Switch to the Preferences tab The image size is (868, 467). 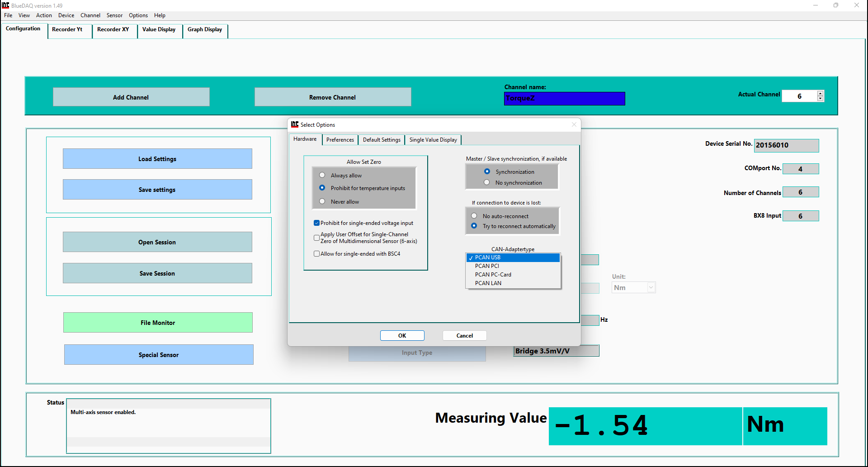[340, 140]
